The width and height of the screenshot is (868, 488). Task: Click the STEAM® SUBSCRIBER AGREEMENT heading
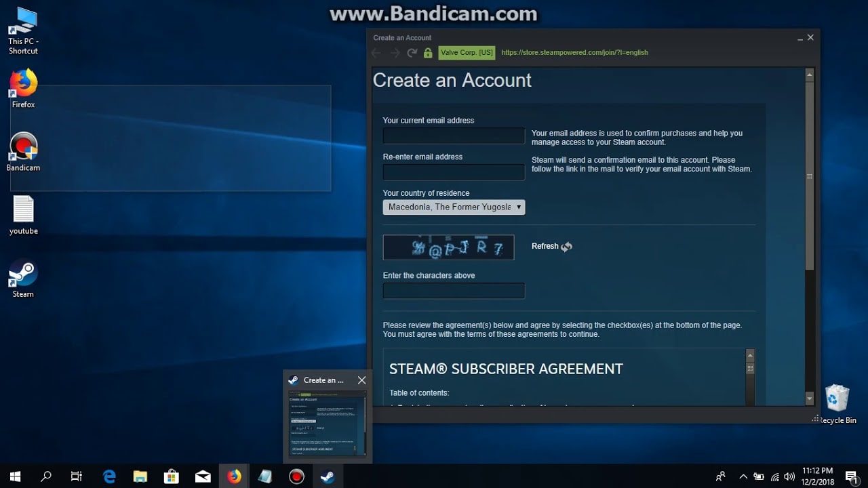pos(506,369)
